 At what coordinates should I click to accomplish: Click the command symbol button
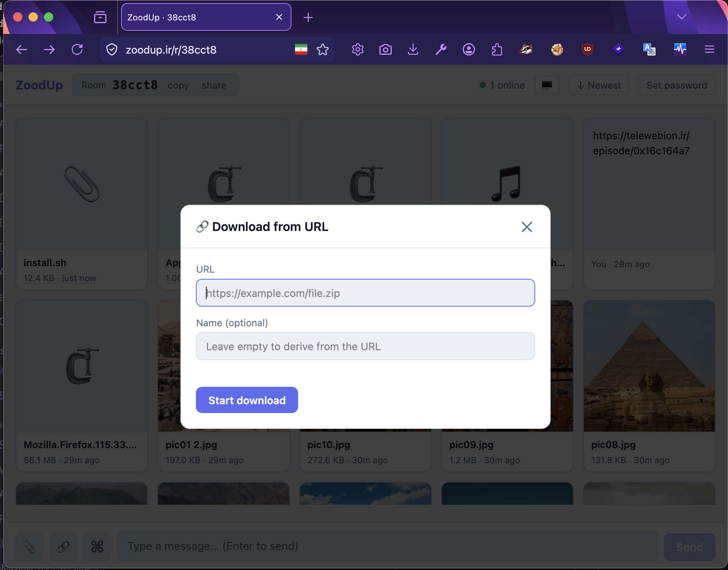click(97, 547)
